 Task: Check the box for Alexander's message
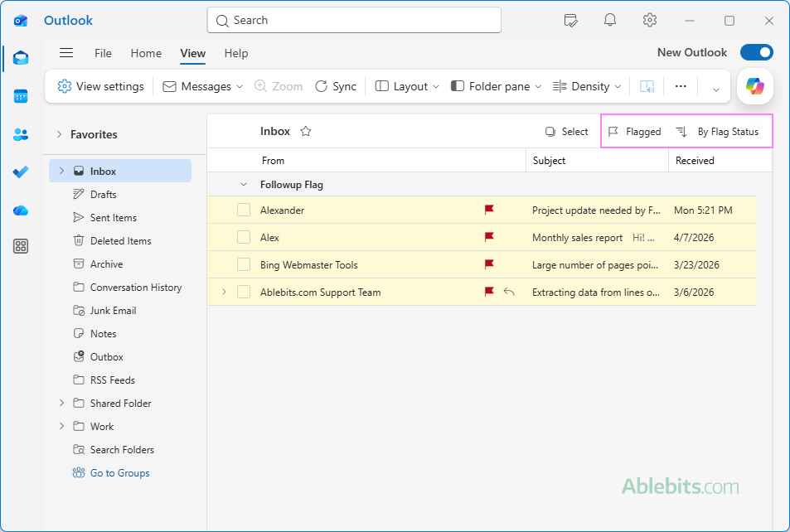(x=244, y=210)
